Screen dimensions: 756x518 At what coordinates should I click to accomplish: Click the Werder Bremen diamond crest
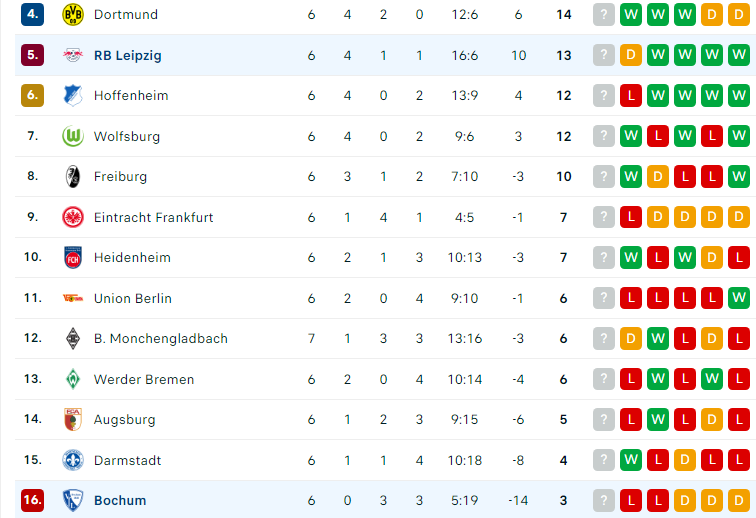[x=73, y=379]
